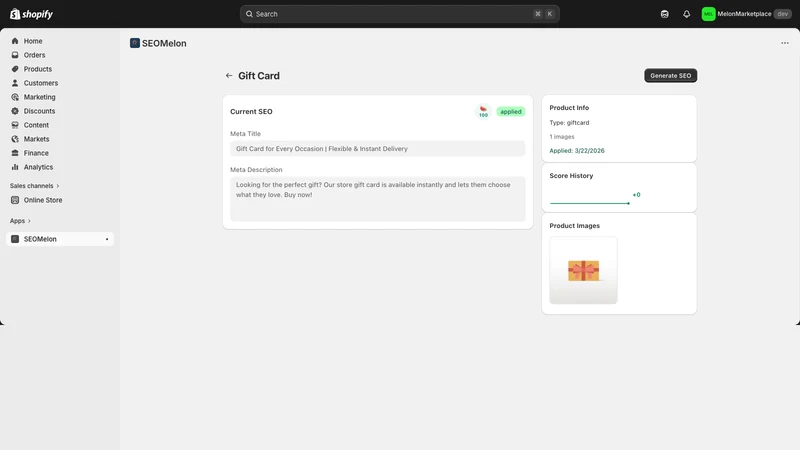Click the Content sidebar icon

pyautogui.click(x=15, y=125)
